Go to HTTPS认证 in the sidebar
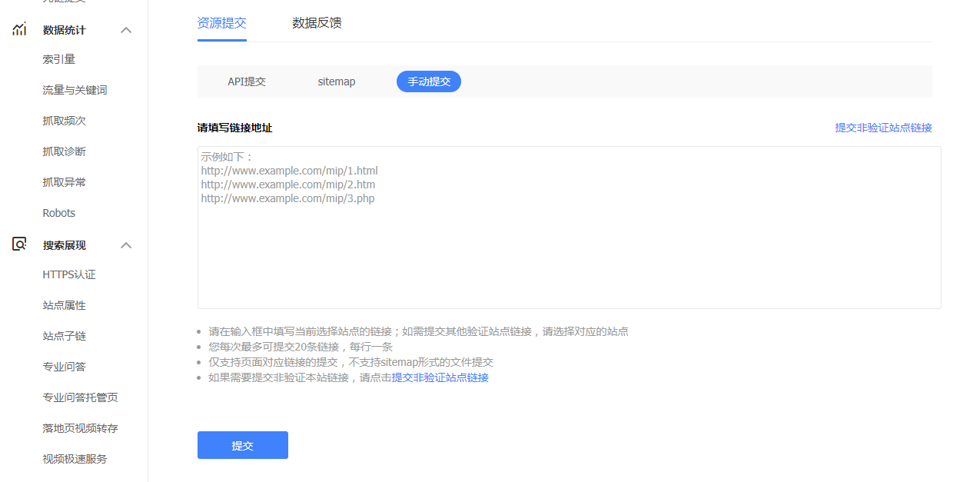Screen dimensions: 980x482 69,274
